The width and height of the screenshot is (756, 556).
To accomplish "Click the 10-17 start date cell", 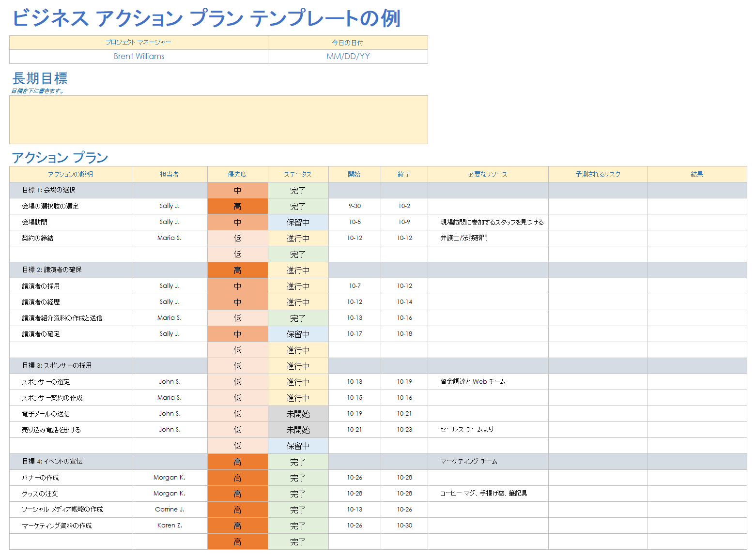I will (355, 334).
